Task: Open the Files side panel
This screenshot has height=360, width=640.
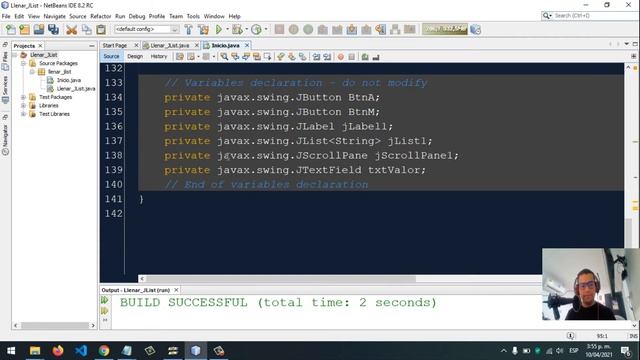Action: (5, 61)
